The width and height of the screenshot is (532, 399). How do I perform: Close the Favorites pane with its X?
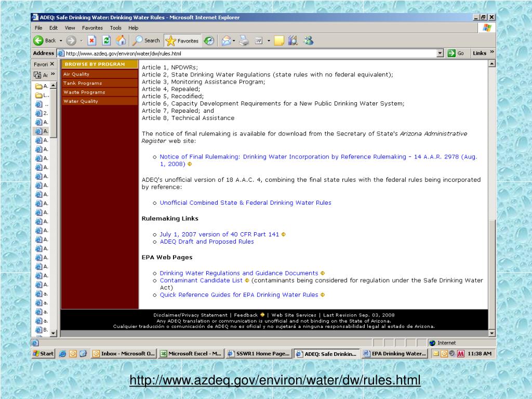coord(52,64)
